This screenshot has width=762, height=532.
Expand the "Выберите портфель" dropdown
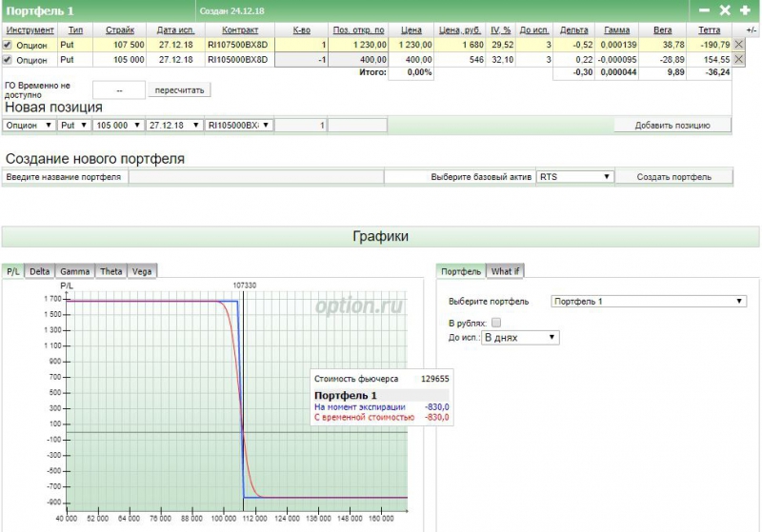point(649,302)
